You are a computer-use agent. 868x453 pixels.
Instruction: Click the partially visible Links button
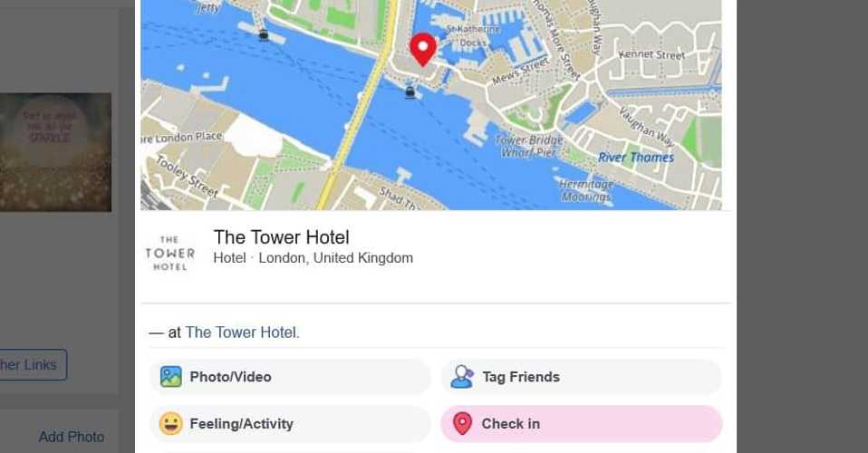tap(34, 364)
